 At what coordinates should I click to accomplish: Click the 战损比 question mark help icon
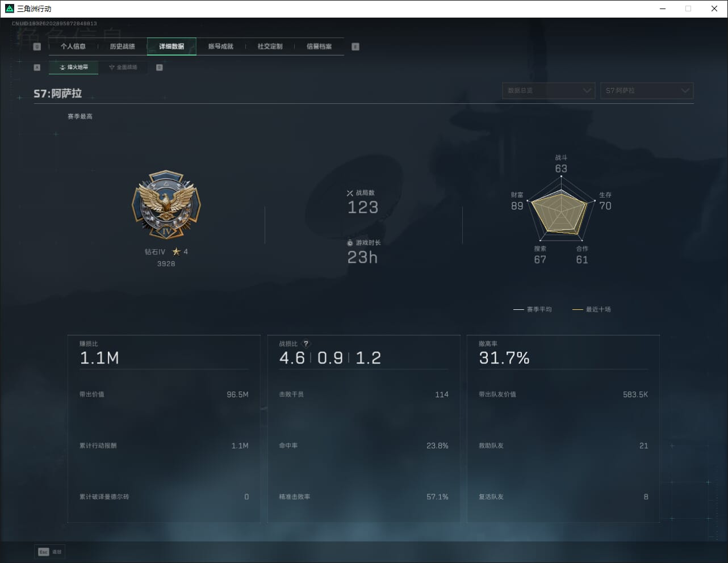tap(306, 344)
